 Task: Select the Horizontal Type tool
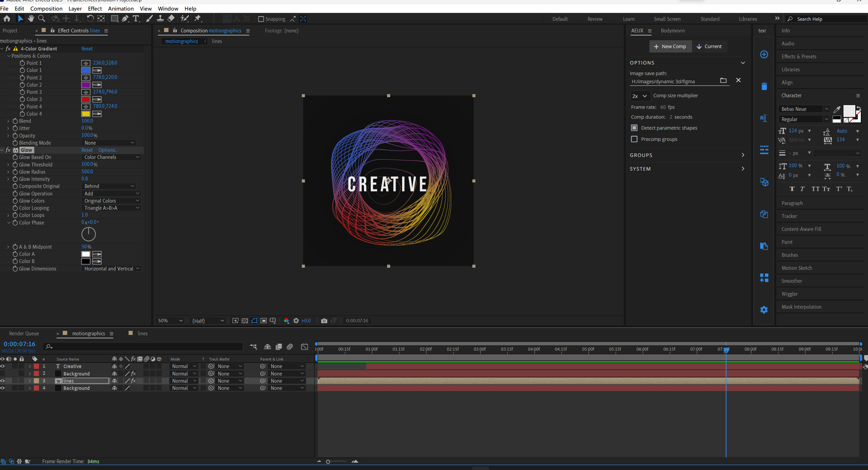tap(136, 19)
